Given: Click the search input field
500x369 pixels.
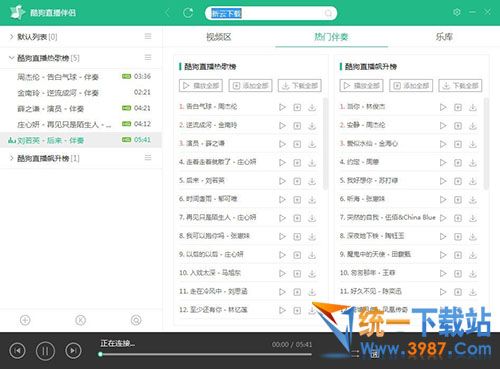Looking at the screenshot, I should (271, 13).
